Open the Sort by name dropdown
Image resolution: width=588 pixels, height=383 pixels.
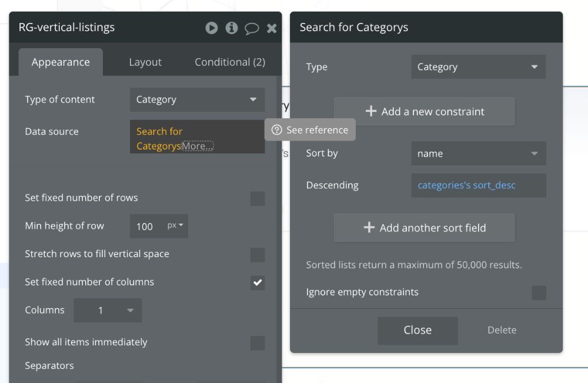(479, 154)
